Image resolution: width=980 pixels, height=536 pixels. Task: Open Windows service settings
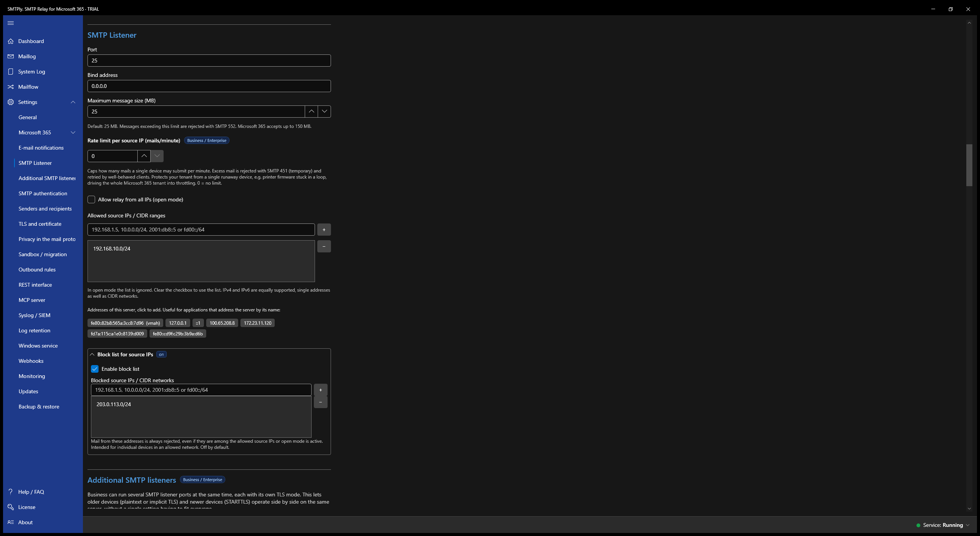click(x=38, y=346)
